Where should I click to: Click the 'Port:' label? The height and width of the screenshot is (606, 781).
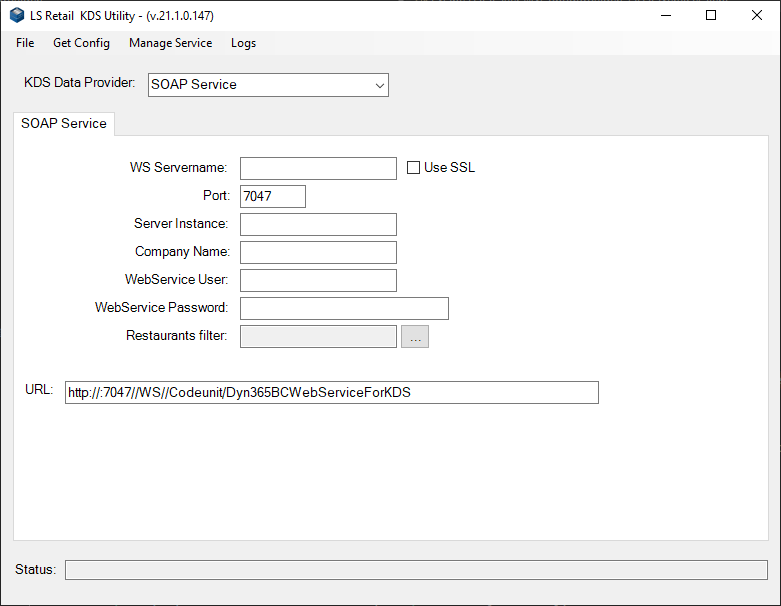216,195
